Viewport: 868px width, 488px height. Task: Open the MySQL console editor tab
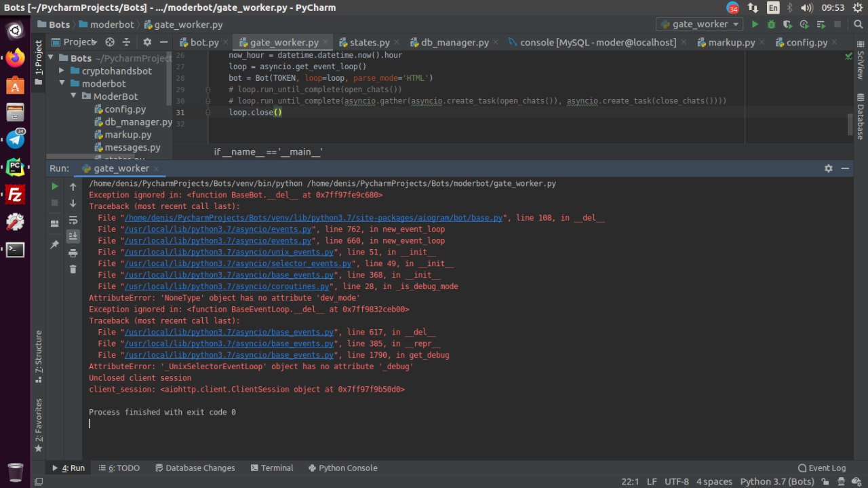597,42
